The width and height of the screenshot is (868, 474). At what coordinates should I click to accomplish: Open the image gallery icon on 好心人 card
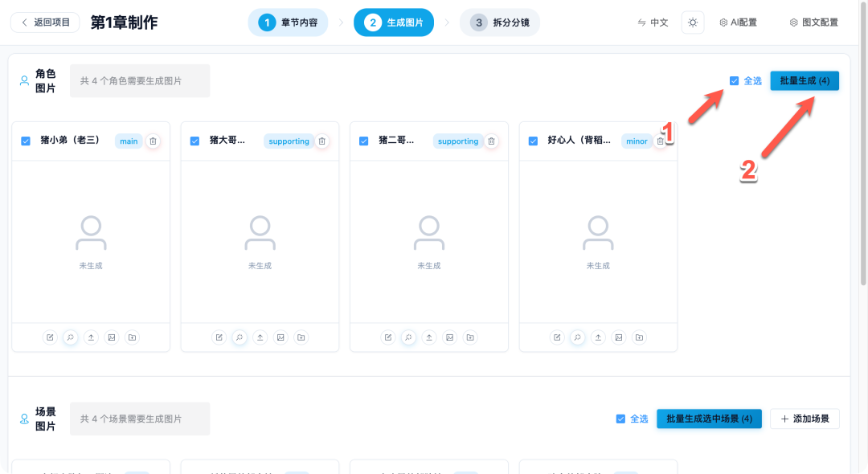click(618, 337)
